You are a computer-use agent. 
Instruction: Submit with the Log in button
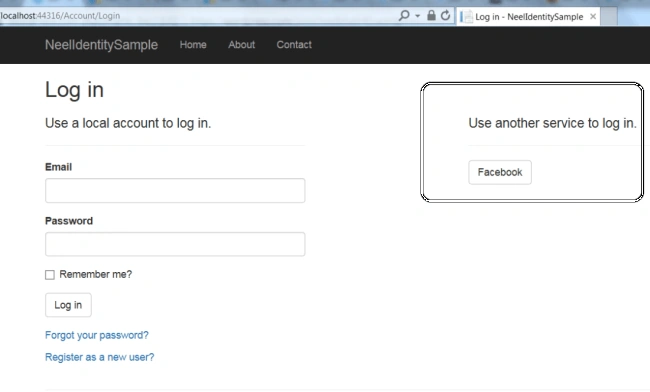click(x=68, y=305)
